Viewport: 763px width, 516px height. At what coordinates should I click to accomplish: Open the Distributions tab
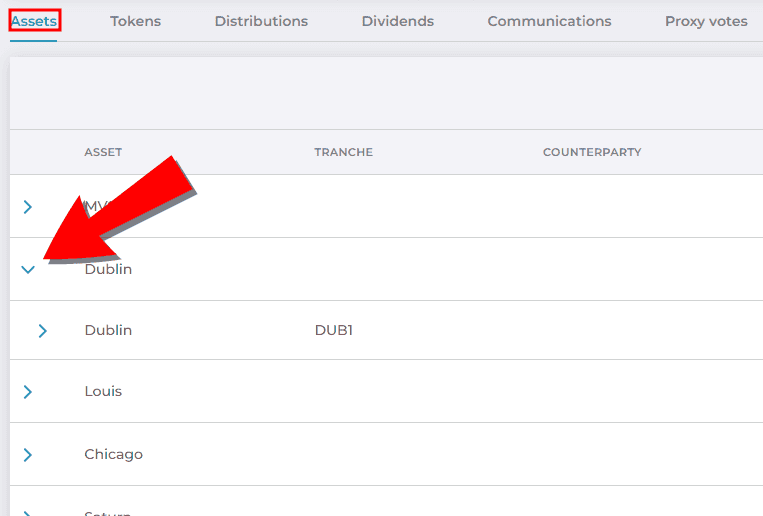261,21
